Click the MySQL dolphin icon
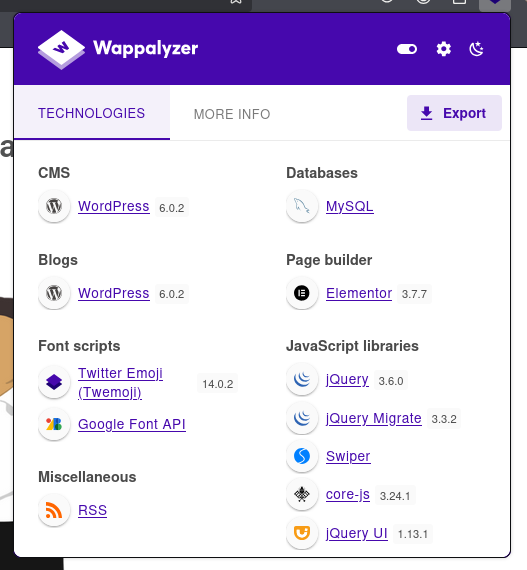The width and height of the screenshot is (527, 570). (302, 206)
